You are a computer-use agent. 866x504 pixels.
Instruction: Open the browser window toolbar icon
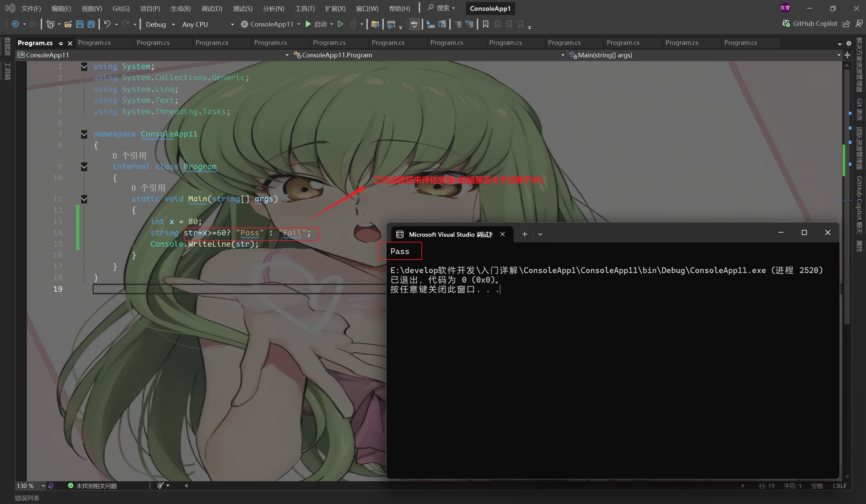click(391, 24)
